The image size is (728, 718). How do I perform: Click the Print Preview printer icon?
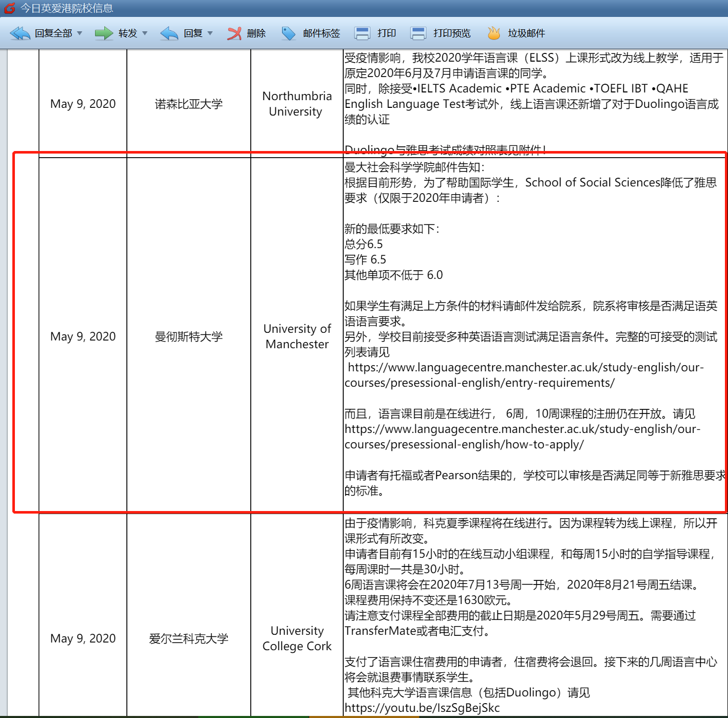418,33
